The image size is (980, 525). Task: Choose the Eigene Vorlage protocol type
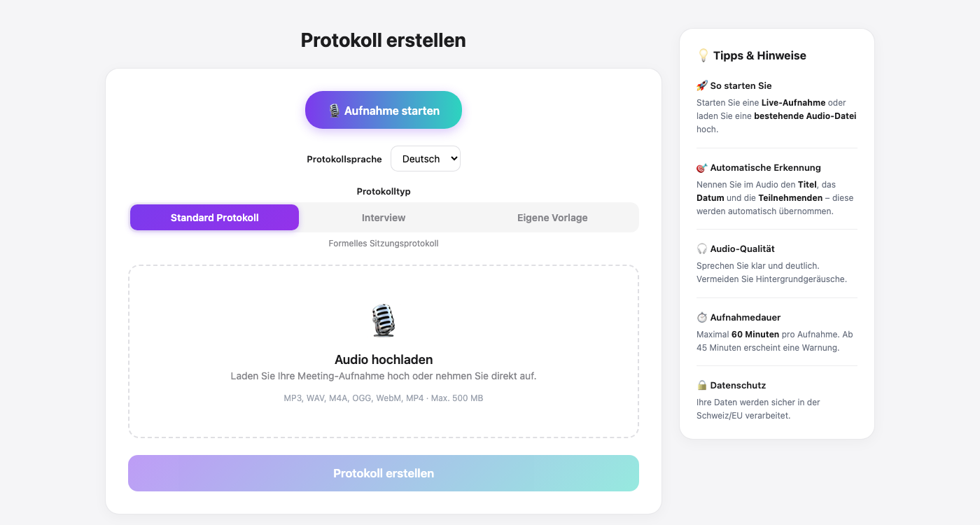coord(552,218)
